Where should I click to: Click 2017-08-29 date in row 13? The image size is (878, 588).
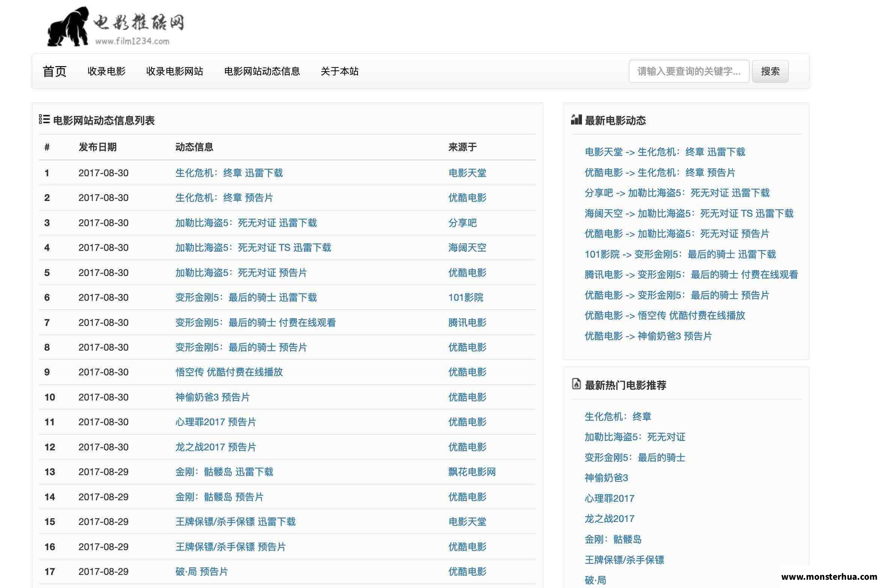tap(104, 472)
